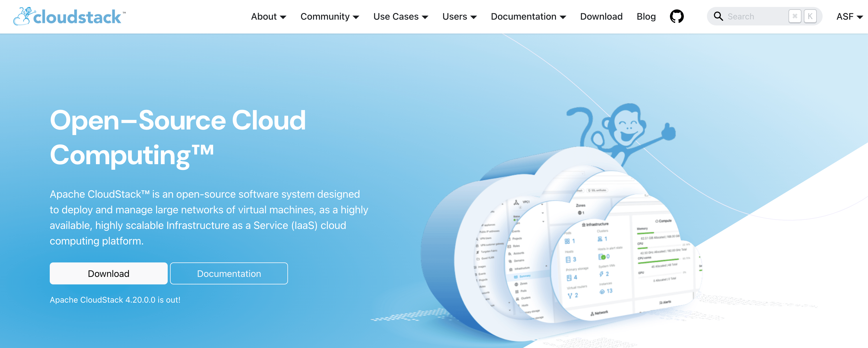Click the command key shortcut badge
868x348 pixels.
tap(795, 16)
